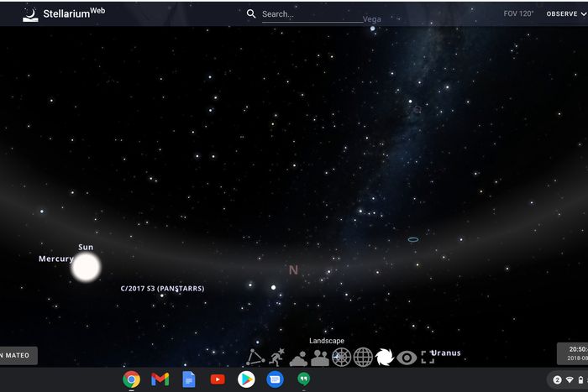The image size is (588, 392).
Task: Click the Stellarium Web logo
Action: pyautogui.click(x=64, y=14)
